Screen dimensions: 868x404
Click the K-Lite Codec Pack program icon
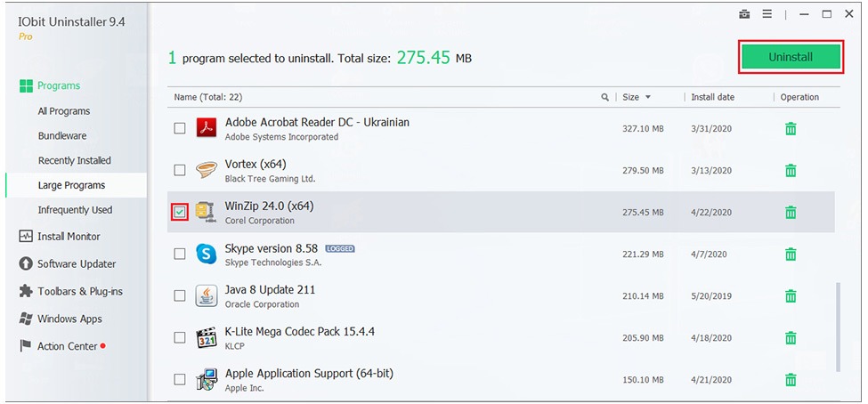[x=207, y=337]
